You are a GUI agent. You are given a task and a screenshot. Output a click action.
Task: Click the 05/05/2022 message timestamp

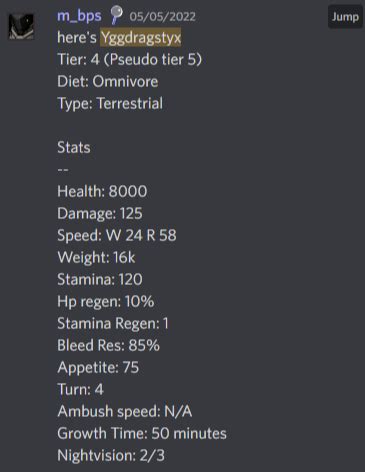(162, 17)
